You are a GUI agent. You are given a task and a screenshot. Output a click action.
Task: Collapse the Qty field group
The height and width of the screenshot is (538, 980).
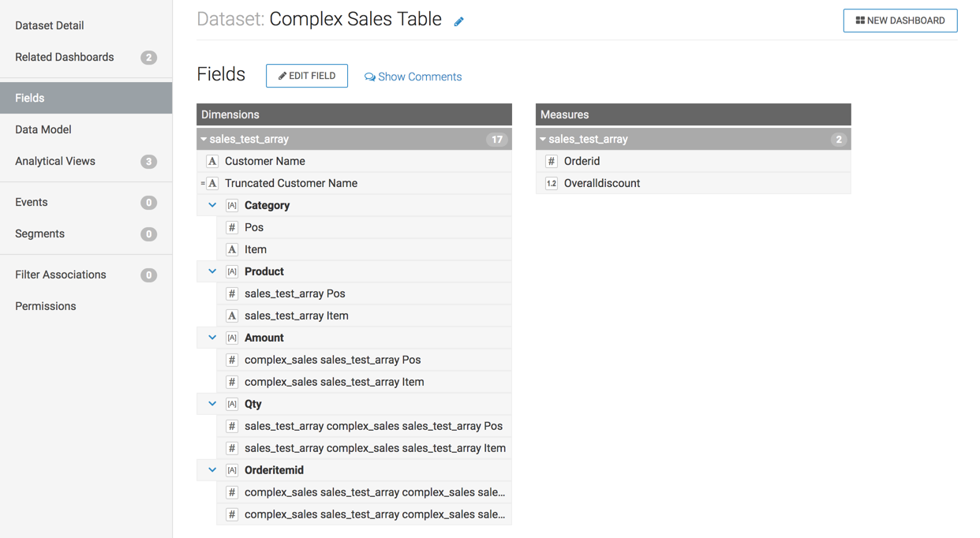point(212,404)
